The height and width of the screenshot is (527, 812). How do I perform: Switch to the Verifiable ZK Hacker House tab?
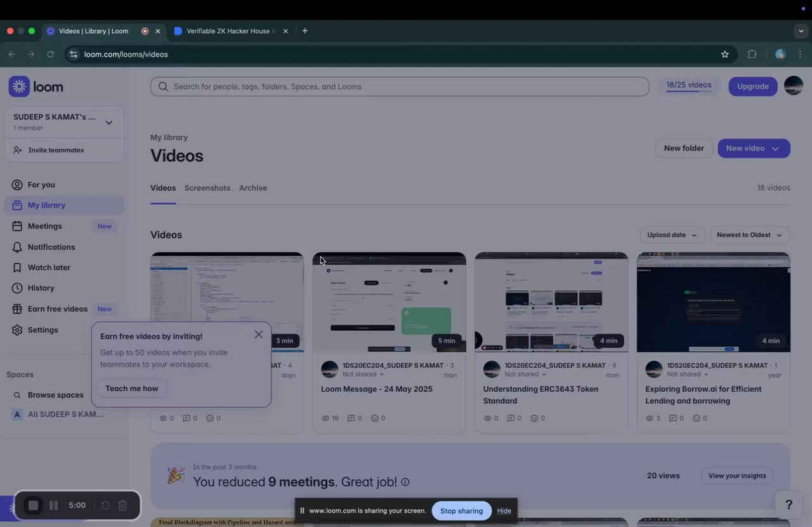(x=232, y=31)
